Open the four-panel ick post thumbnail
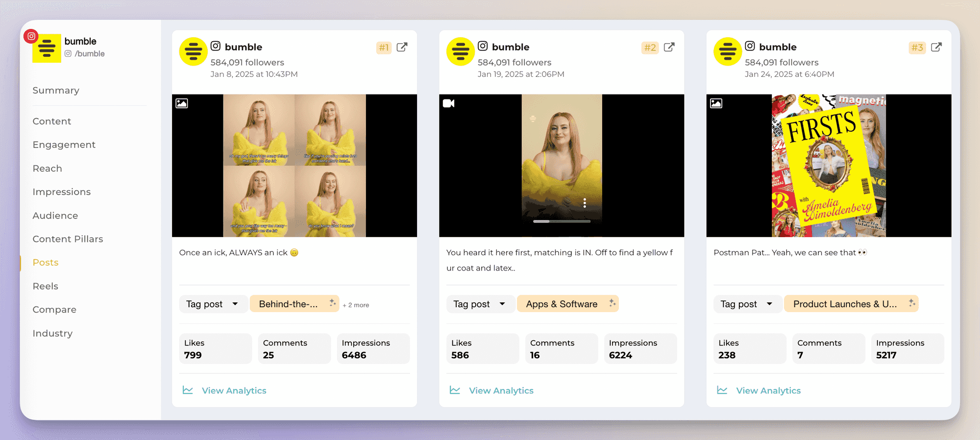980x440 pixels. point(294,166)
